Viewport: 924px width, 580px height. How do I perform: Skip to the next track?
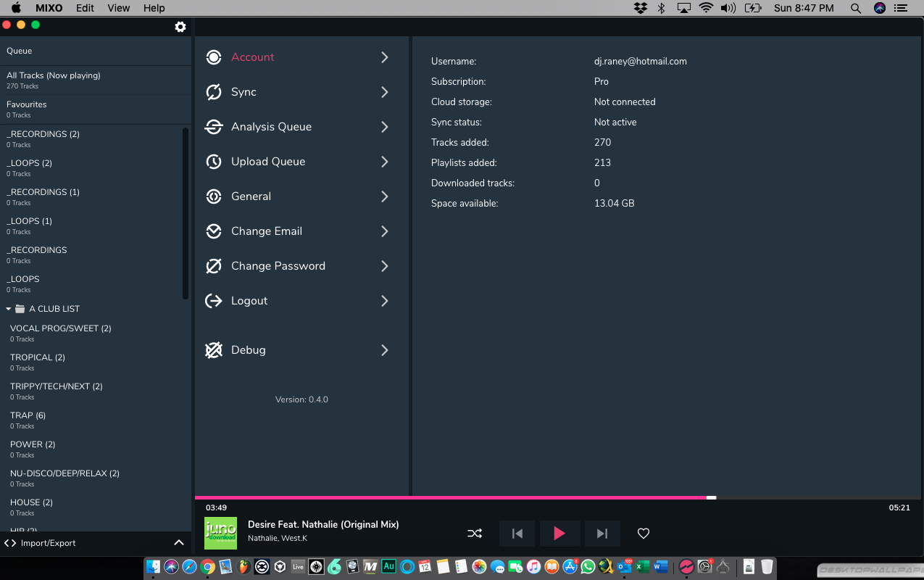602,534
